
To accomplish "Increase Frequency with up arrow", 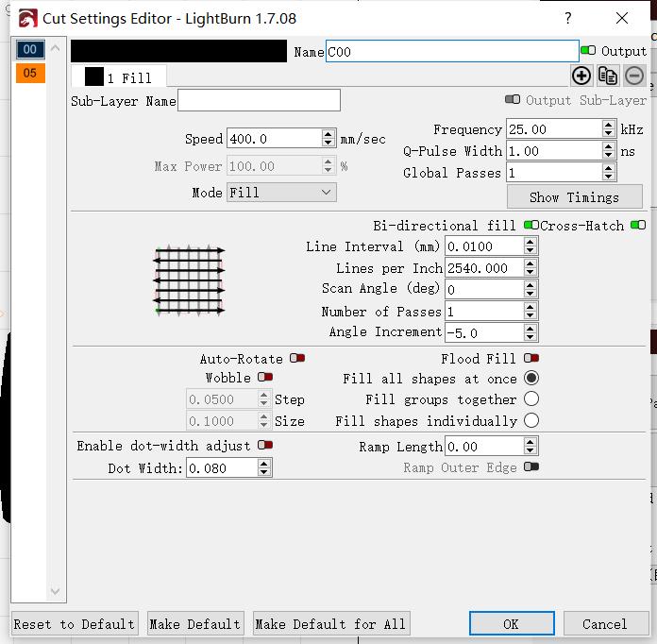I will tap(609, 125).
